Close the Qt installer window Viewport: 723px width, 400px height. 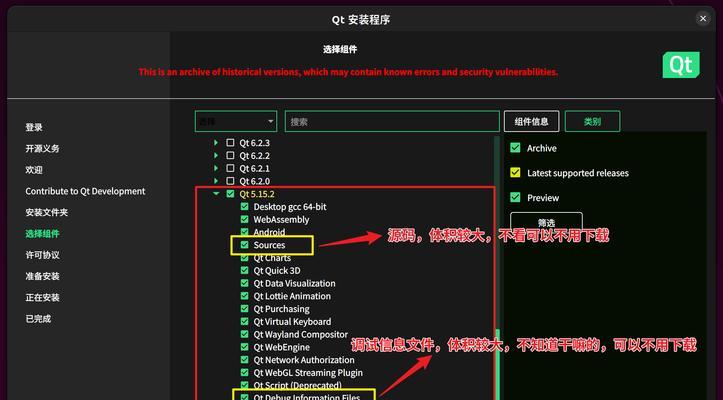pos(703,19)
